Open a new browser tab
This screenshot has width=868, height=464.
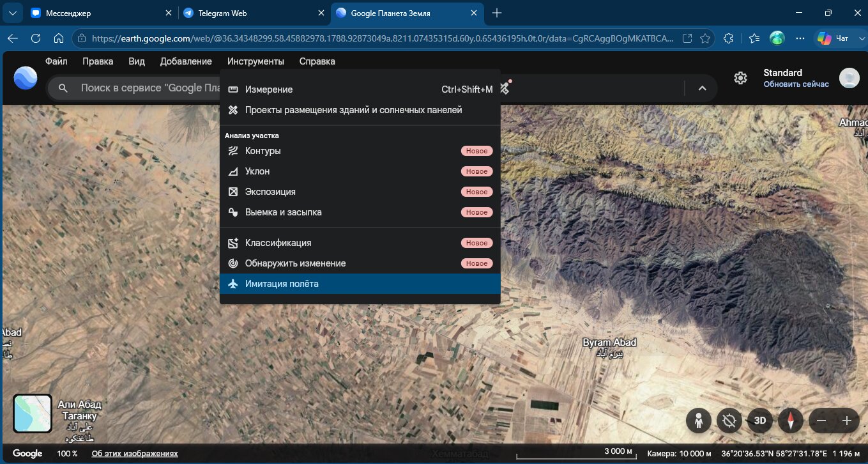[x=498, y=13]
